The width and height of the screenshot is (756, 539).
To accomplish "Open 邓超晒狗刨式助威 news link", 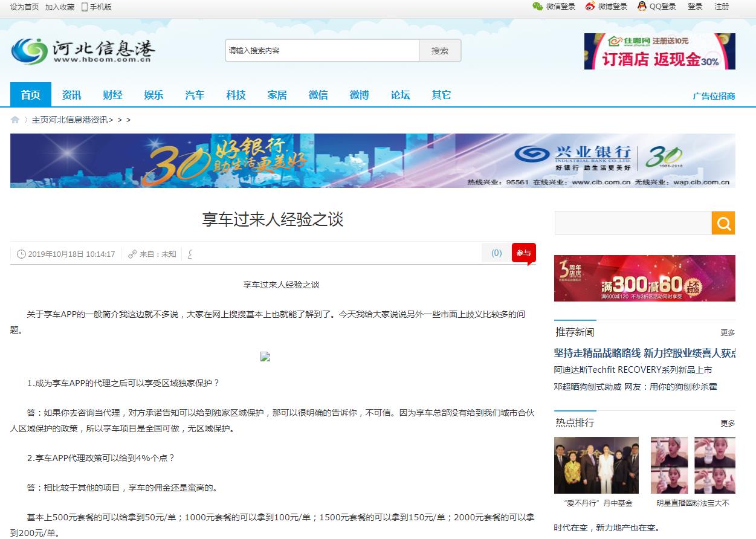I will coord(636,387).
